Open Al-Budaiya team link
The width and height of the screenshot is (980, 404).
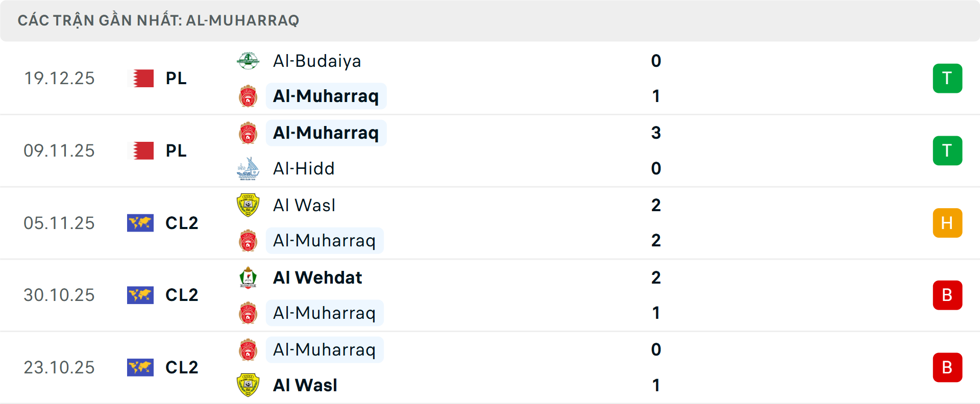[317, 61]
